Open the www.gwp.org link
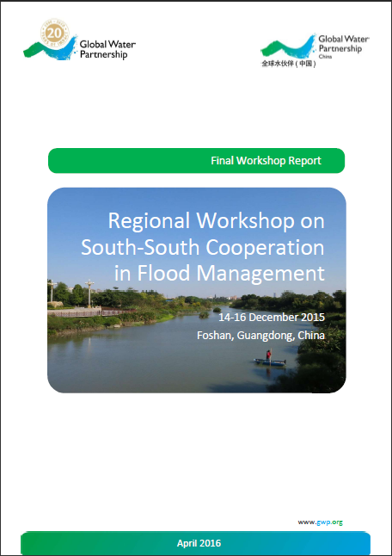The height and width of the screenshot is (556, 392). tap(320, 522)
